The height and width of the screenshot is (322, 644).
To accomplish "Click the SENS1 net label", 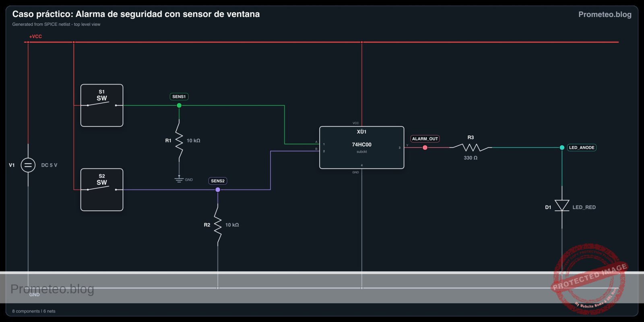I will 179,97.
